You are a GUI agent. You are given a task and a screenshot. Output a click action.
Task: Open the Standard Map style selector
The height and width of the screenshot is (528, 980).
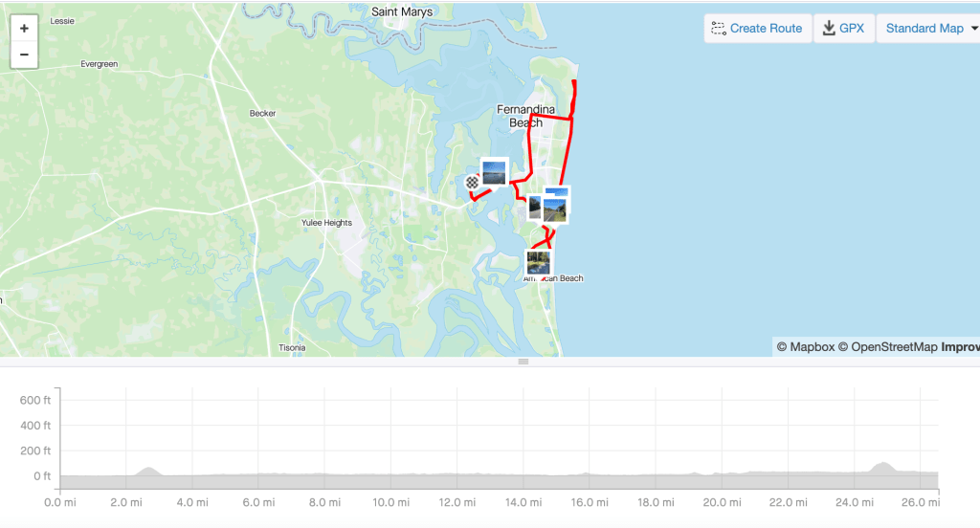pyautogui.click(x=928, y=28)
